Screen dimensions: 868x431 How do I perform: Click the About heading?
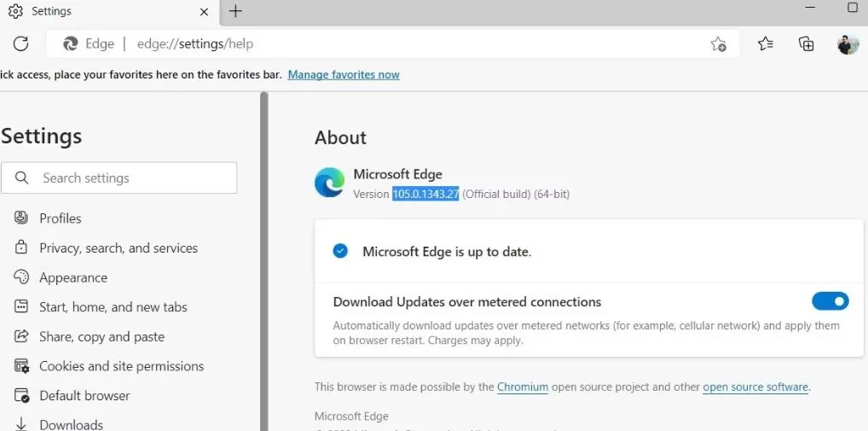[x=340, y=137]
